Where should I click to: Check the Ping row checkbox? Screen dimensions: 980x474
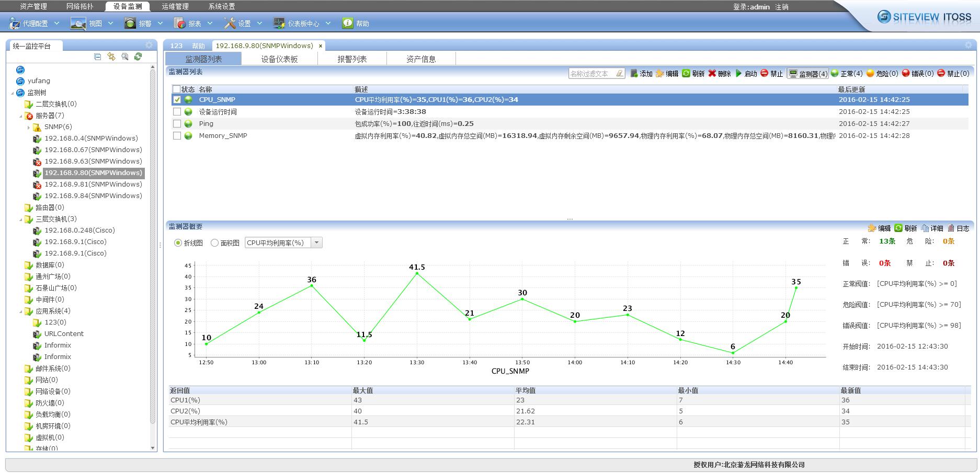click(177, 124)
